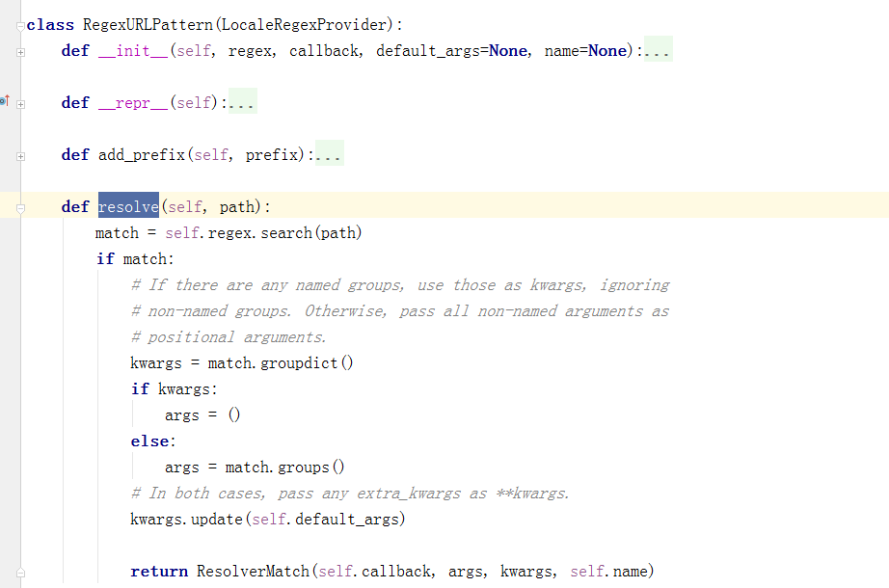Click self.name in the return statement
Screen dimensions: 889x588
608,572
